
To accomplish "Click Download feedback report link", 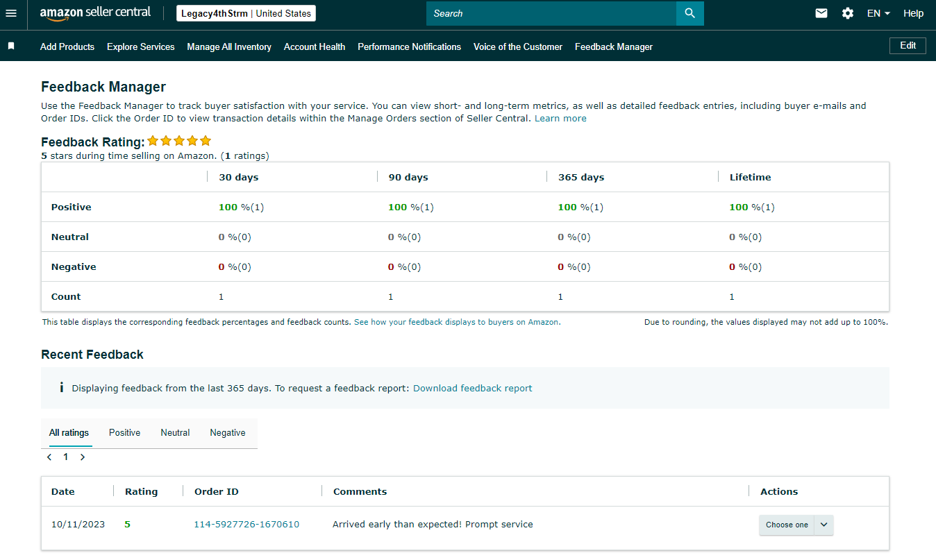I will pos(473,388).
